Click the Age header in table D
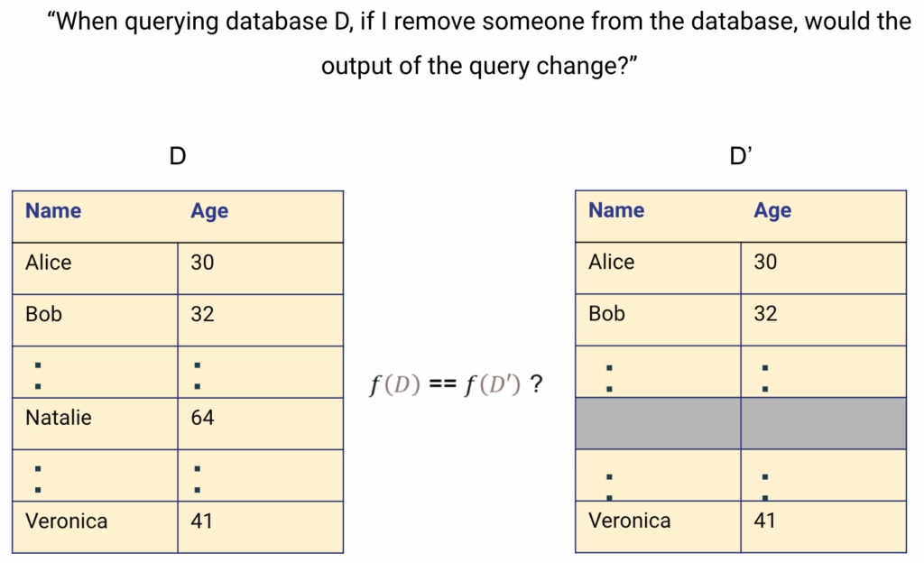Viewport: 924px width, 563px height. point(209,211)
